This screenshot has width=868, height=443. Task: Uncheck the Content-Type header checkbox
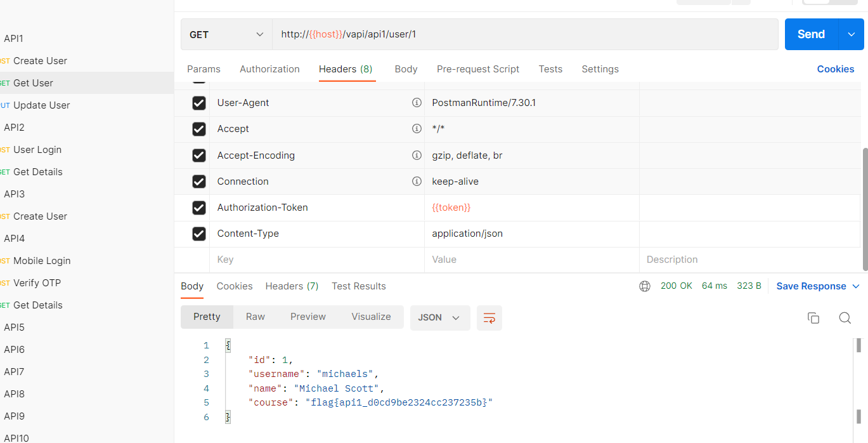point(199,234)
